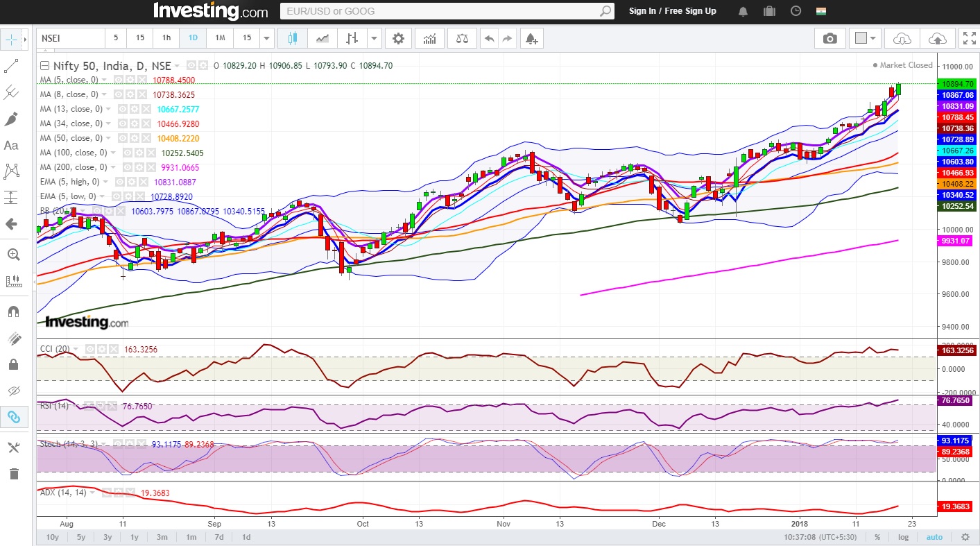Open the indicators icon in toolbar
980x546 pixels.
[x=430, y=38]
